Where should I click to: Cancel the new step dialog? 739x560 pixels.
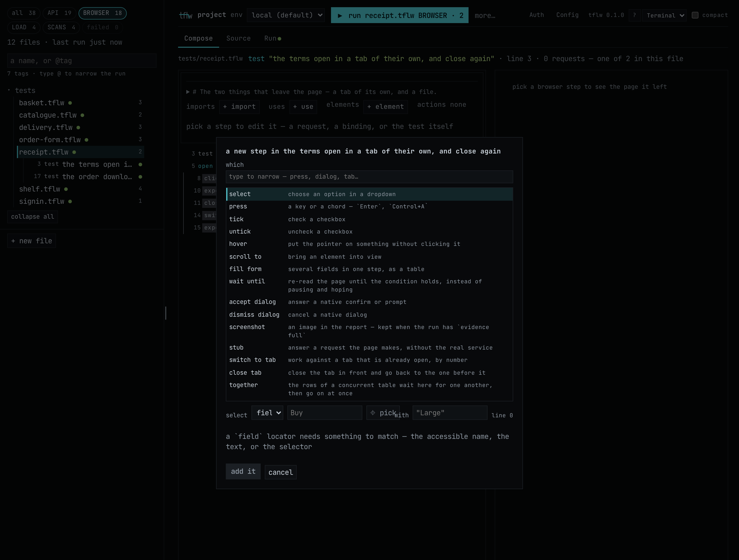point(281,472)
